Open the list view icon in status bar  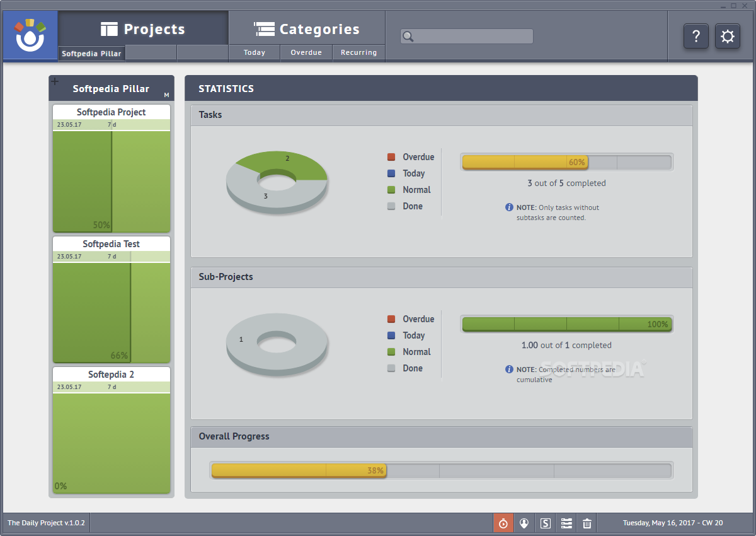point(566,523)
